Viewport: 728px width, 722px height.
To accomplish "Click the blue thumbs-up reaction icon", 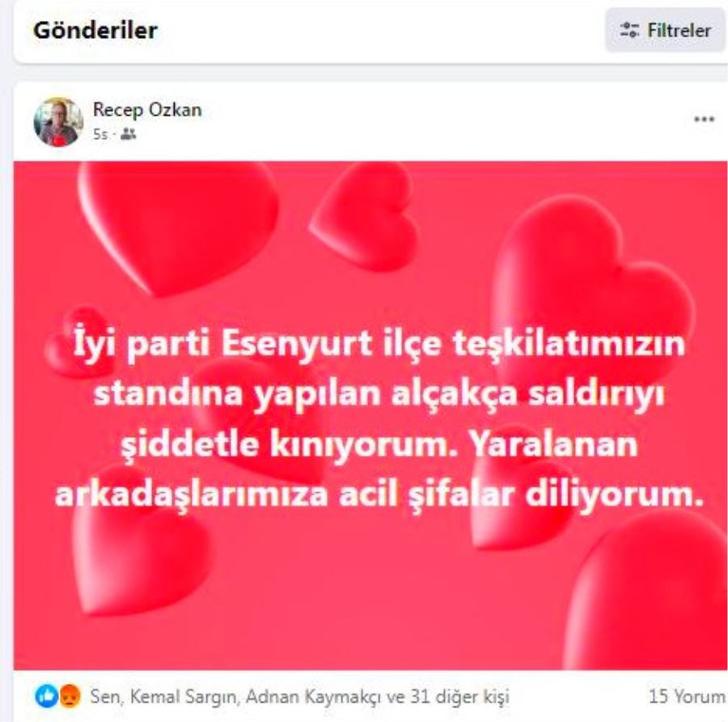I will (46, 696).
